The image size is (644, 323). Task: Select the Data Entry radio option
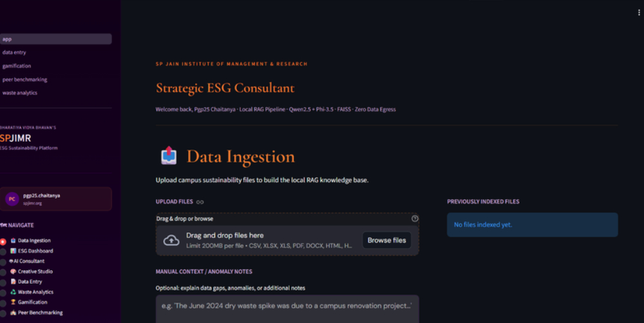point(3,283)
